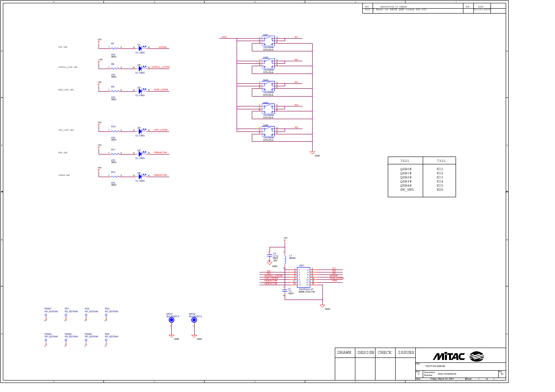Click the KI5 net label beside SW5

coord(297,127)
